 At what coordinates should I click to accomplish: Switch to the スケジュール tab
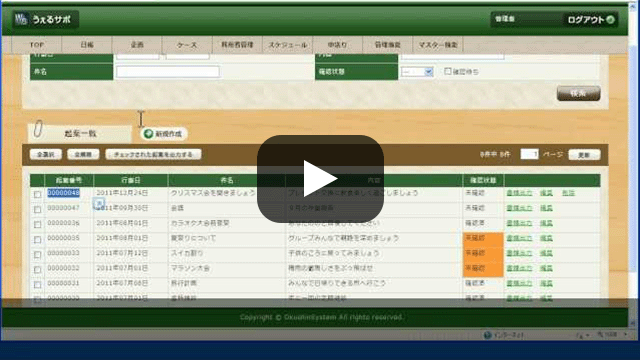(288, 45)
